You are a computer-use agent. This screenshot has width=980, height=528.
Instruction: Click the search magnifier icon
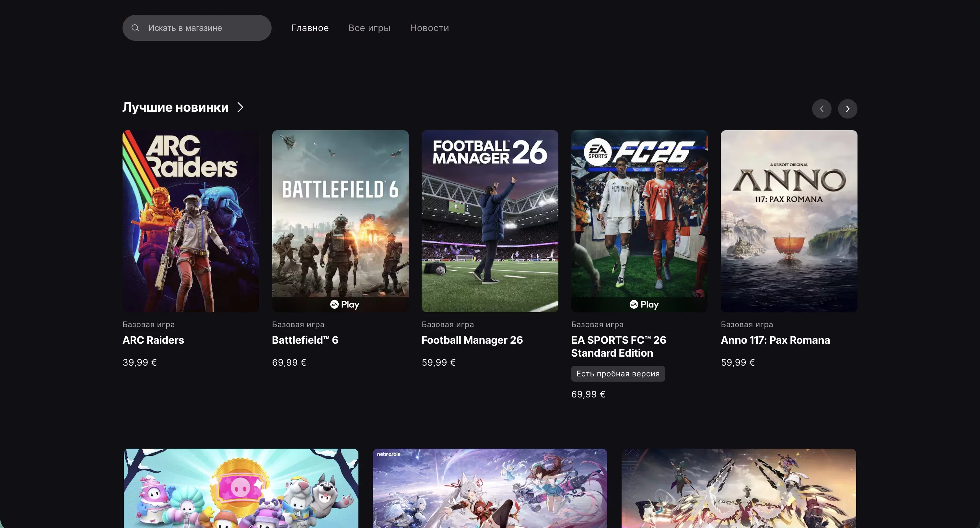point(135,28)
